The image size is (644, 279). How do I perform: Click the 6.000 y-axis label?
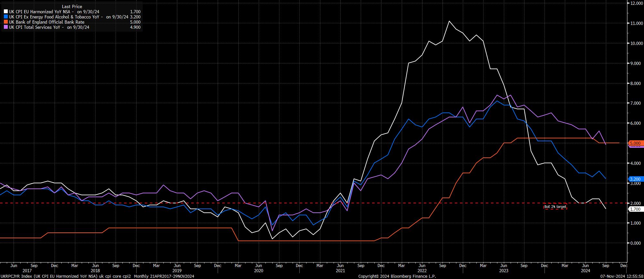(636, 123)
